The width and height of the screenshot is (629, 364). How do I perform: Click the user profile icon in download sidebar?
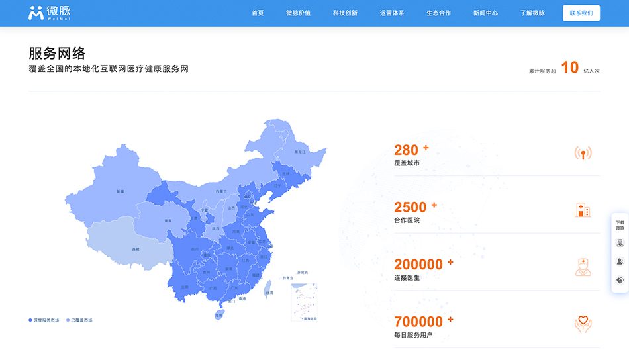click(620, 261)
